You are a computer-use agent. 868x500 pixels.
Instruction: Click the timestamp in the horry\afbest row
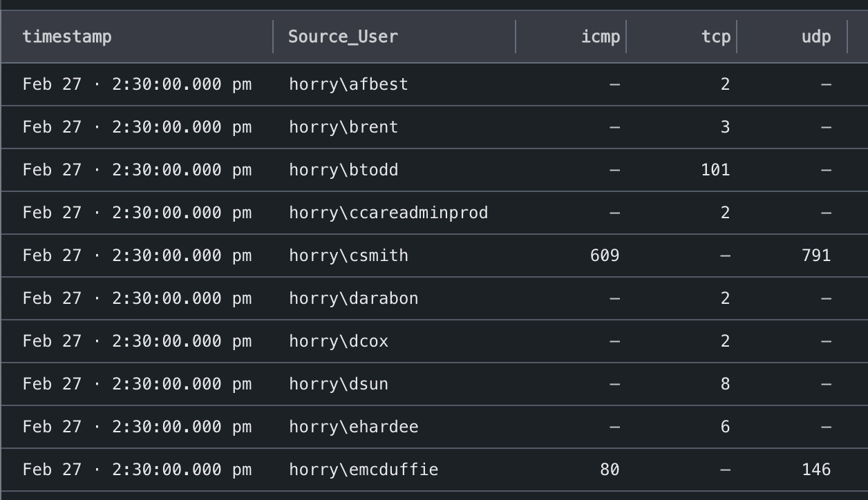137,84
